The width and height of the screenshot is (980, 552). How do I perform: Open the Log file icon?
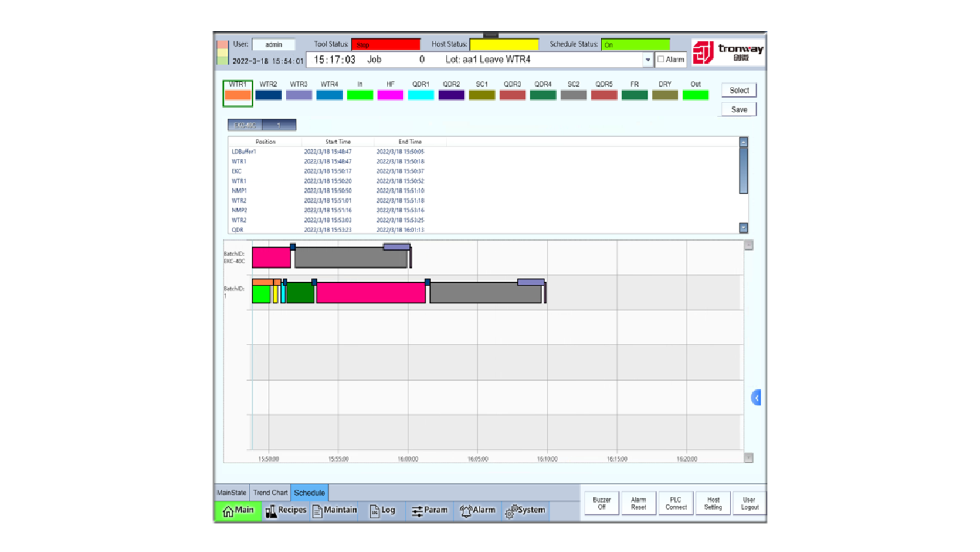[x=375, y=511]
